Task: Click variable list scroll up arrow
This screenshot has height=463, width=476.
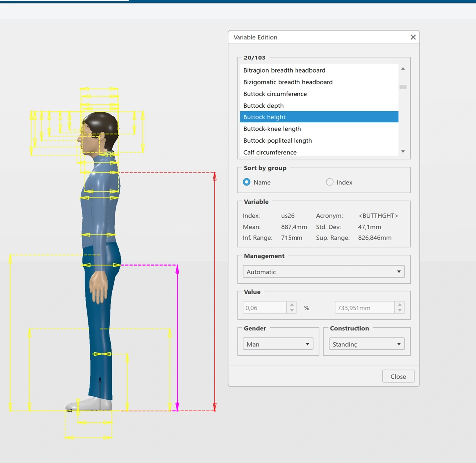Action: (403, 69)
